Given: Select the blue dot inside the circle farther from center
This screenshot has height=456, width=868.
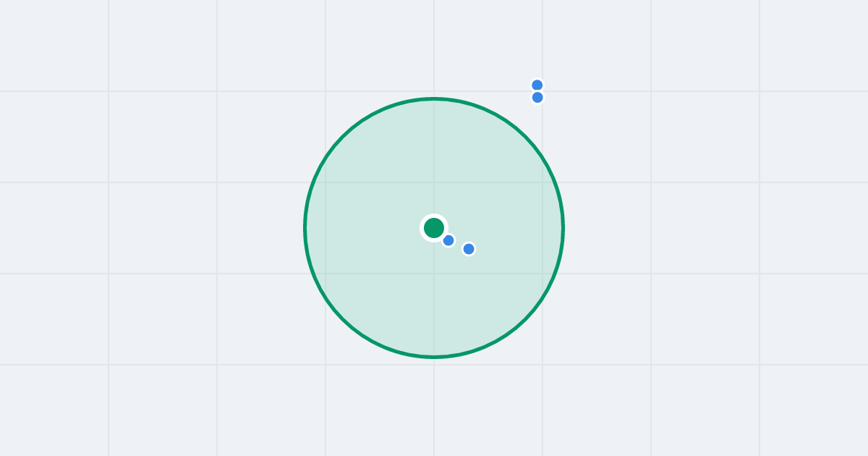Looking at the screenshot, I should [x=469, y=249].
